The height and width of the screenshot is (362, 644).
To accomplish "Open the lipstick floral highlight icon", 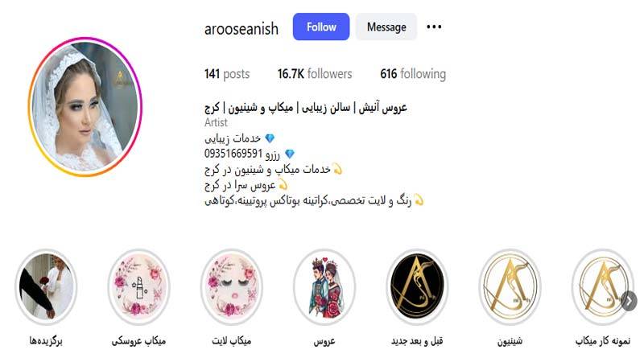I will [138, 286].
